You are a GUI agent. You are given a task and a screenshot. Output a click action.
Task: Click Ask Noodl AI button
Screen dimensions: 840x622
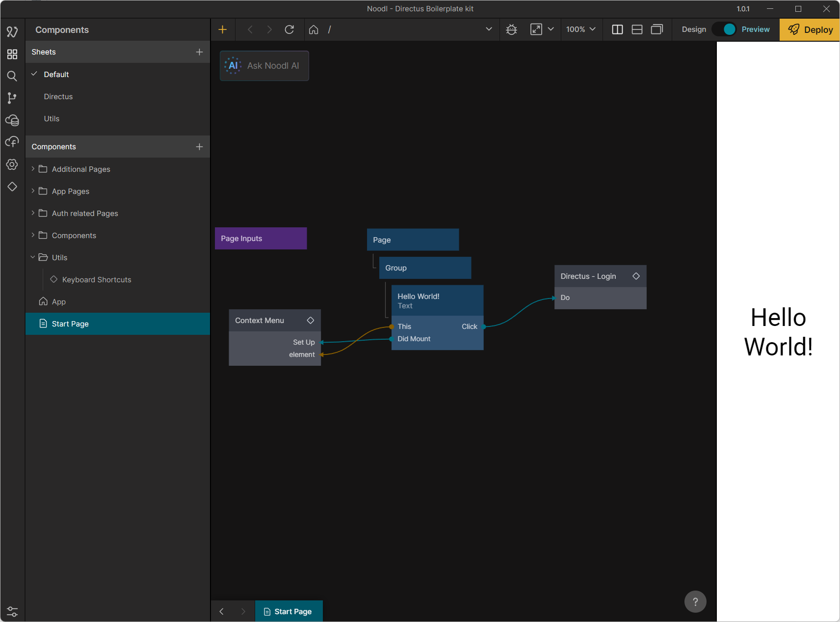point(264,66)
